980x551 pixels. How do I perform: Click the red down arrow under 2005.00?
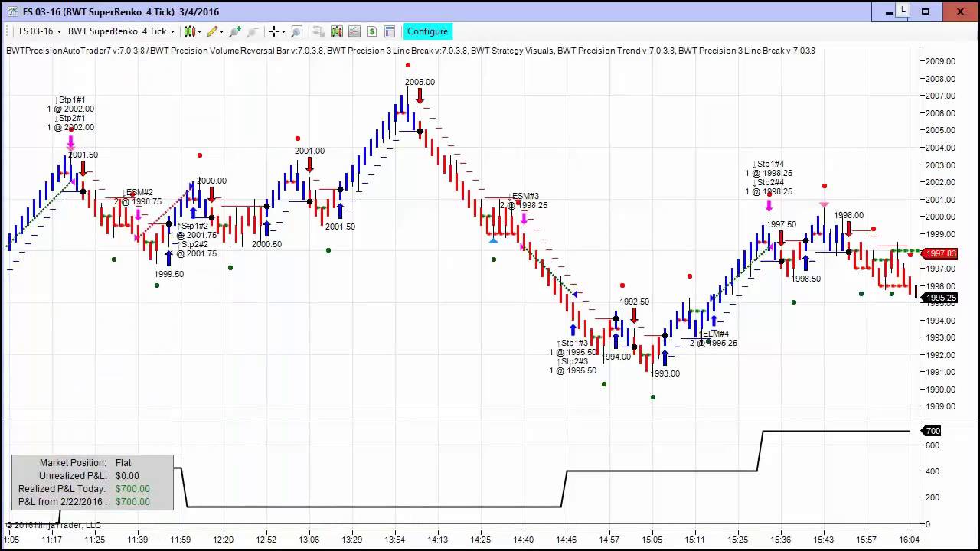pos(420,96)
